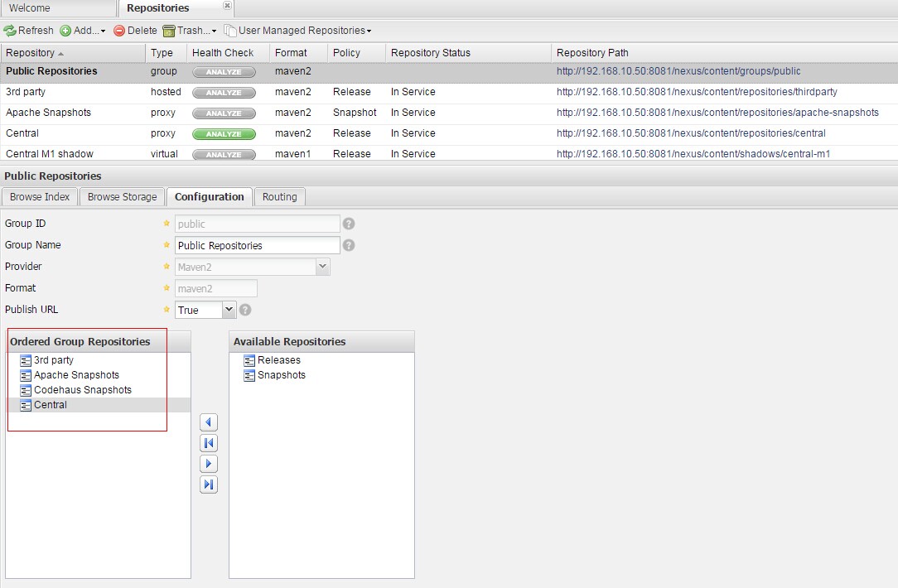
Task: Select Central in Ordered Group Repositories
Action: point(98,405)
